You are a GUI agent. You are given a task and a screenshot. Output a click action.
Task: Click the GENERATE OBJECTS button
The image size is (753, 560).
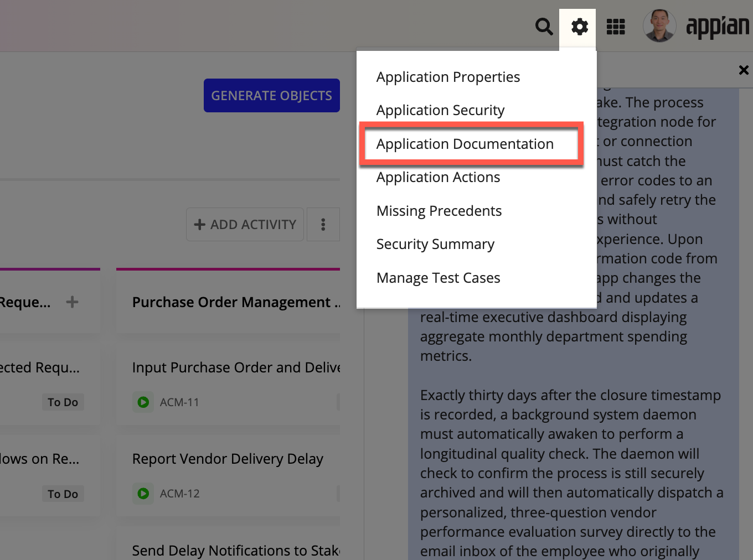click(272, 95)
